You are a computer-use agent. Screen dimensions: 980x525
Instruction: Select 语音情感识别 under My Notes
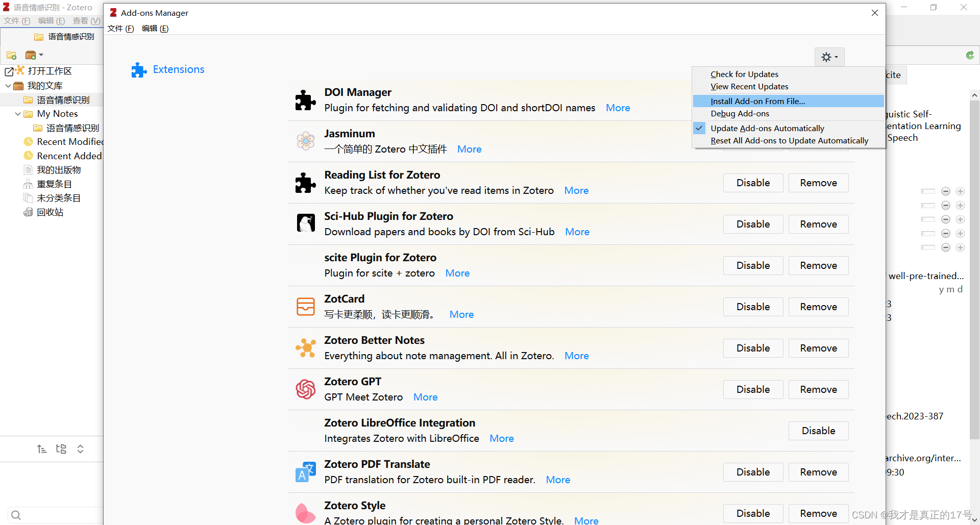[x=72, y=128]
